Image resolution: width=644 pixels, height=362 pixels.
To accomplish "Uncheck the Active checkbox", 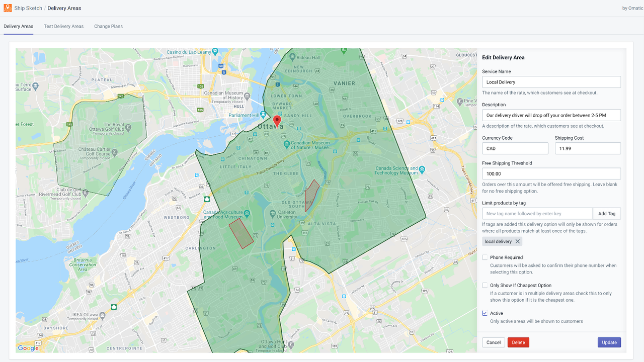I will (x=485, y=313).
